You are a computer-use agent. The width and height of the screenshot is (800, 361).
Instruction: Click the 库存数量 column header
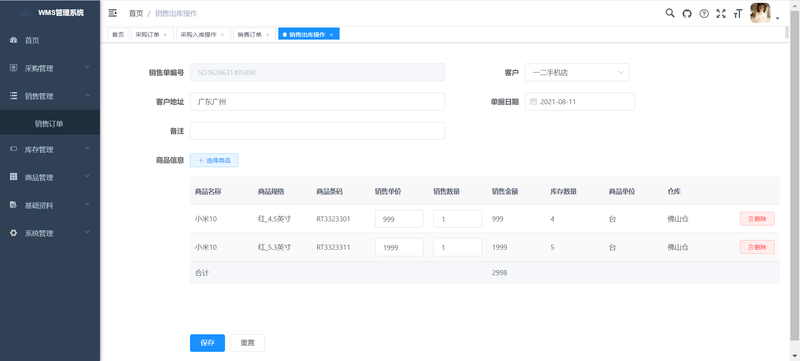[563, 192]
